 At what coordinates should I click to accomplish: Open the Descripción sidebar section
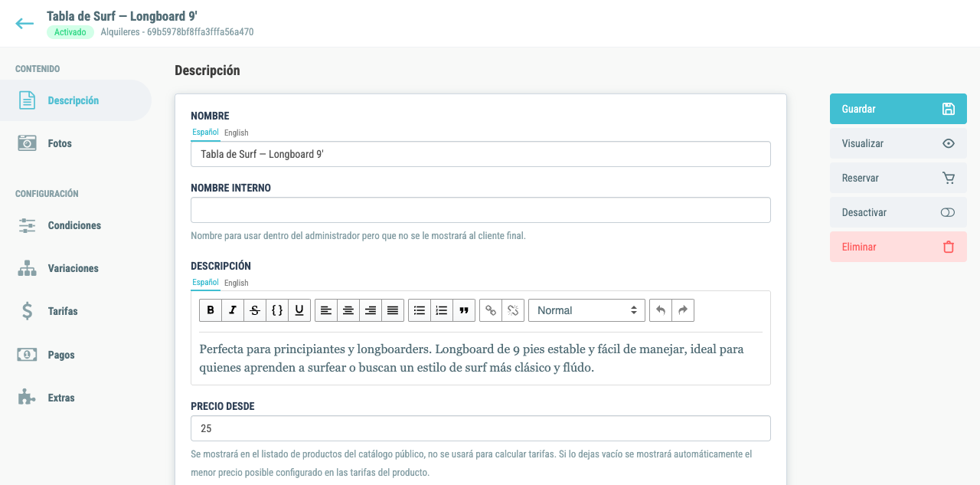coord(75,100)
